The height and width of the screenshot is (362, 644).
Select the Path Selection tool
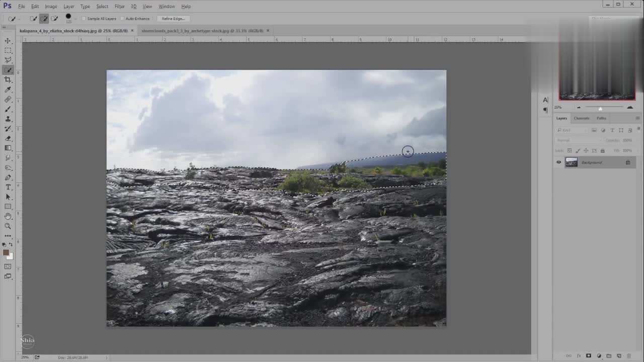click(x=8, y=197)
